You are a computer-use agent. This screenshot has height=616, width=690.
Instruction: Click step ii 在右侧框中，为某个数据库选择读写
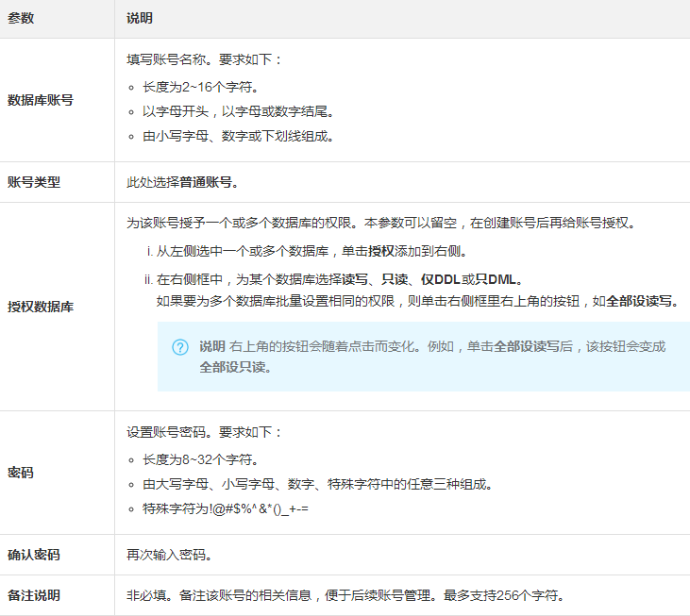point(333,279)
